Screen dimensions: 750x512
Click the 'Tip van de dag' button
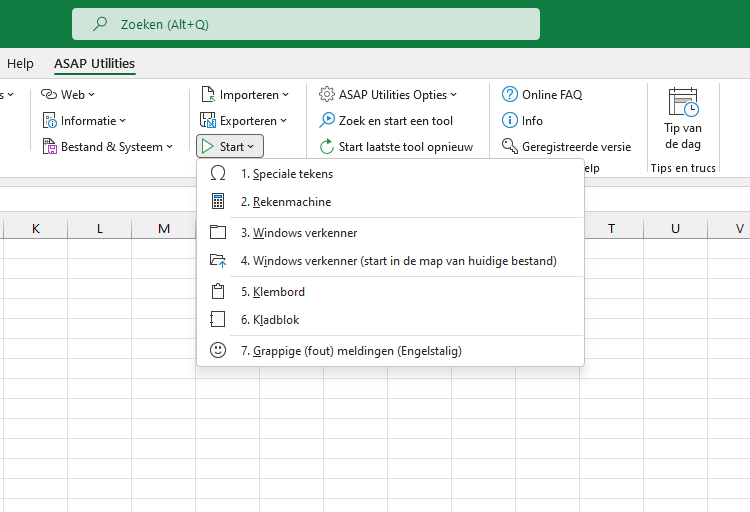683,119
